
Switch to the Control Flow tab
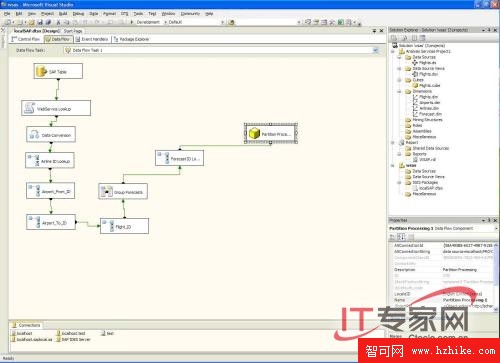coord(26,39)
